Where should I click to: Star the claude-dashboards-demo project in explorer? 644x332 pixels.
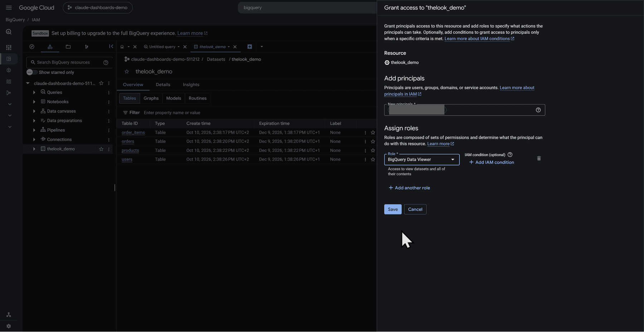[101, 83]
